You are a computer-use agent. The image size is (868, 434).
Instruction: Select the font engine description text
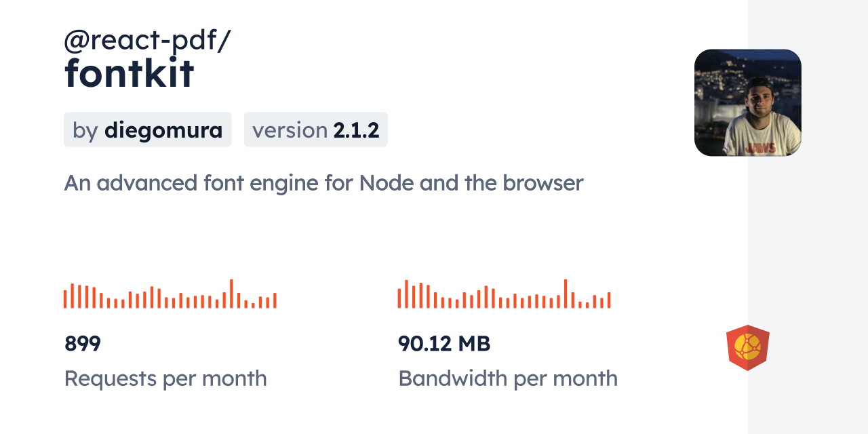click(x=323, y=183)
